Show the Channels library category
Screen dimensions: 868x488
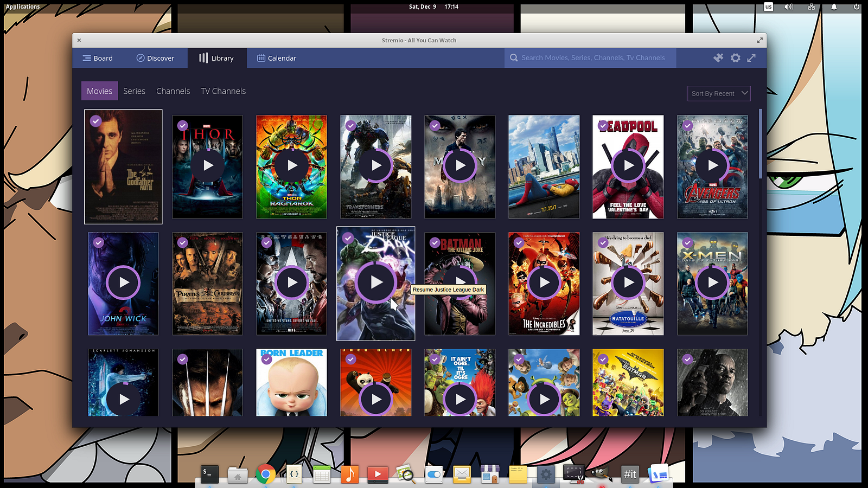[x=173, y=91]
